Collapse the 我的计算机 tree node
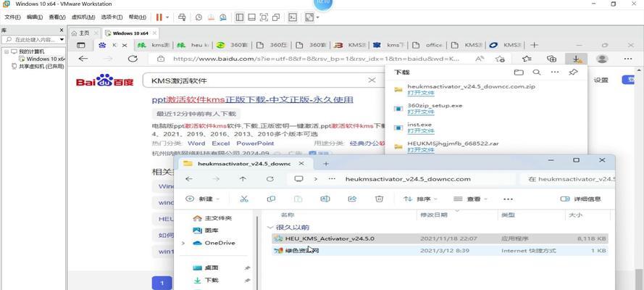This screenshot has height=290, width=644. click(7, 51)
